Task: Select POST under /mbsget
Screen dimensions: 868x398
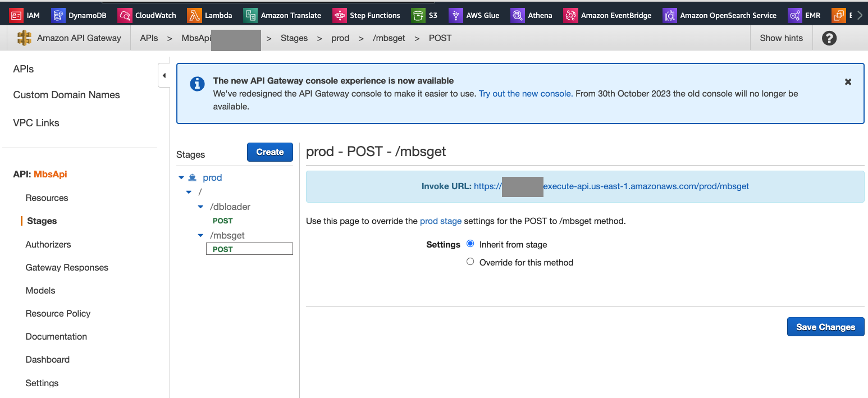Action: [249, 249]
